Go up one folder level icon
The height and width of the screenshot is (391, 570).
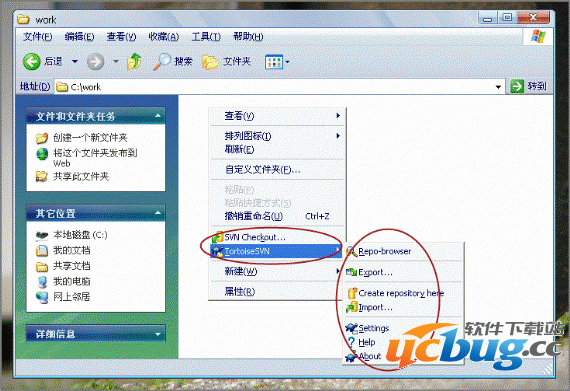click(x=134, y=61)
